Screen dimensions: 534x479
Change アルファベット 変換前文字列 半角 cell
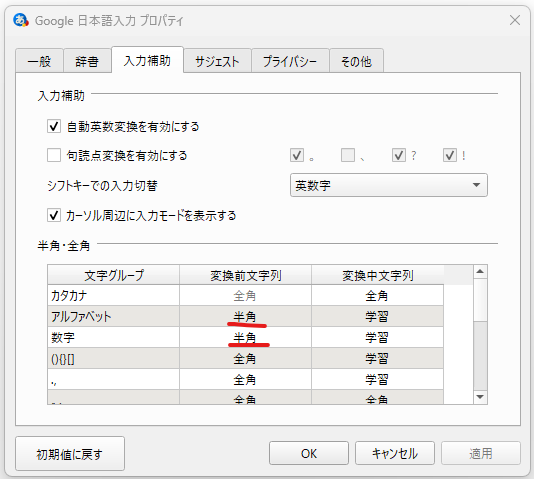click(x=245, y=316)
